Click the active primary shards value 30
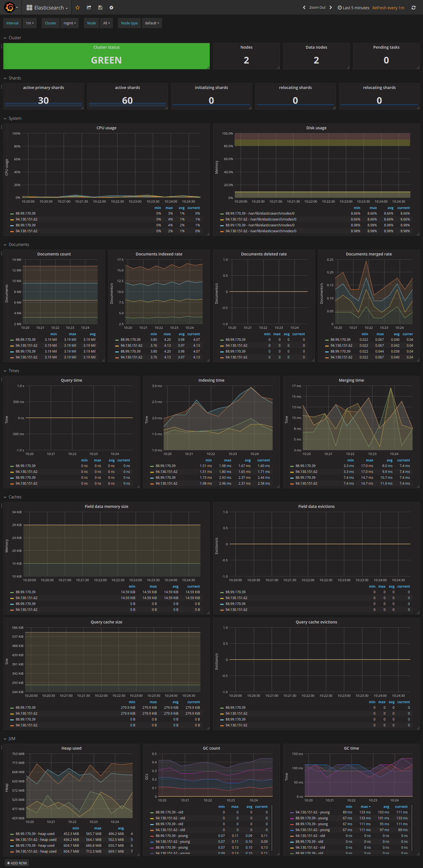Viewport: 423px width, 868px height. coord(43,100)
